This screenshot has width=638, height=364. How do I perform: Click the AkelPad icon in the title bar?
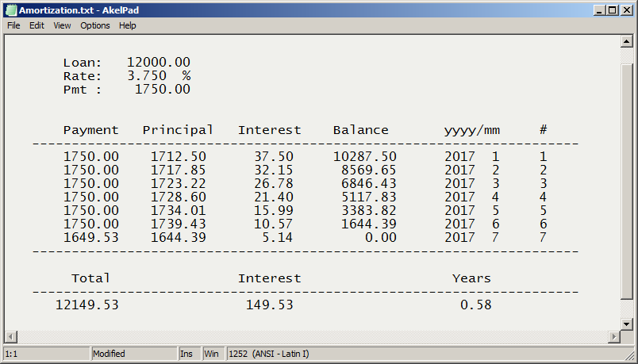click(x=10, y=10)
